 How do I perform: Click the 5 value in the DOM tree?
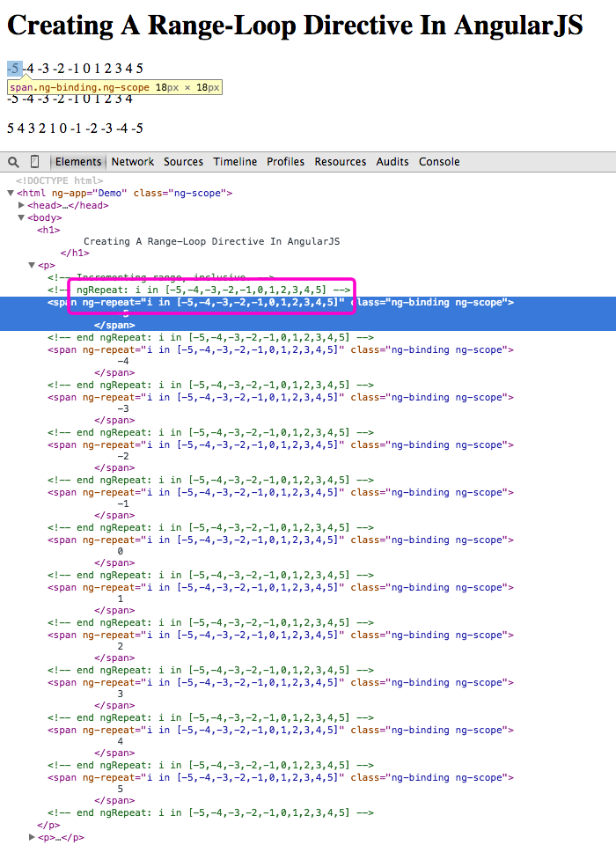(x=121, y=789)
